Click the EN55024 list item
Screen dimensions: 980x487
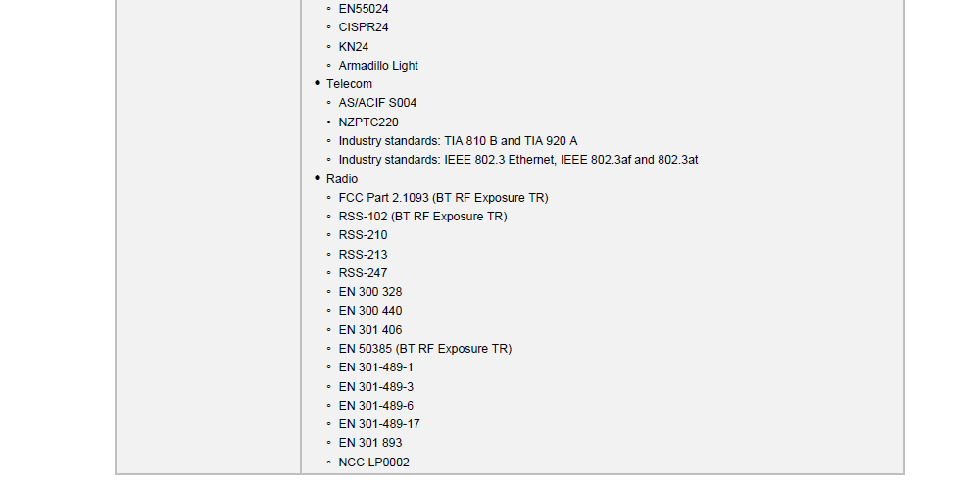pyautogui.click(x=364, y=9)
